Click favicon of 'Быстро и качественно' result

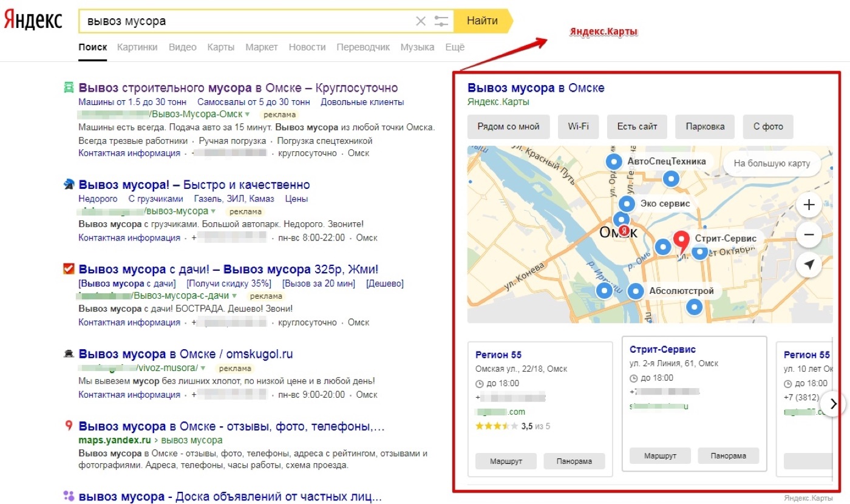(x=69, y=185)
